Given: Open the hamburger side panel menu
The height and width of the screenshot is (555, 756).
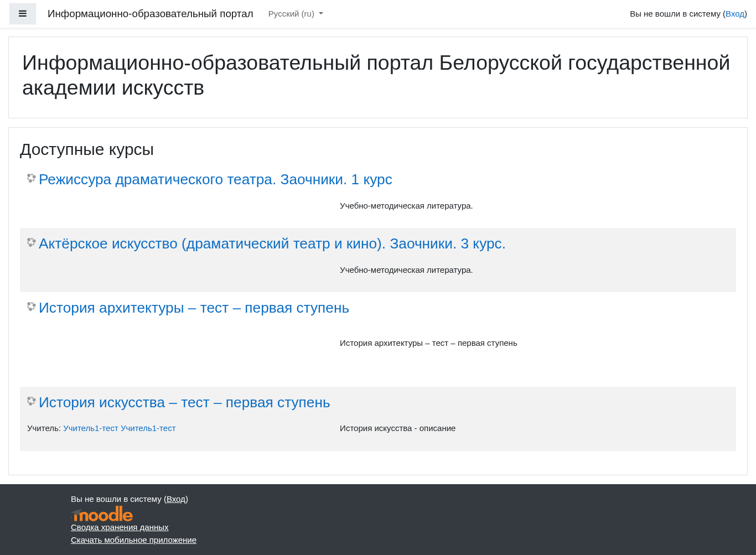Looking at the screenshot, I should 23,14.
